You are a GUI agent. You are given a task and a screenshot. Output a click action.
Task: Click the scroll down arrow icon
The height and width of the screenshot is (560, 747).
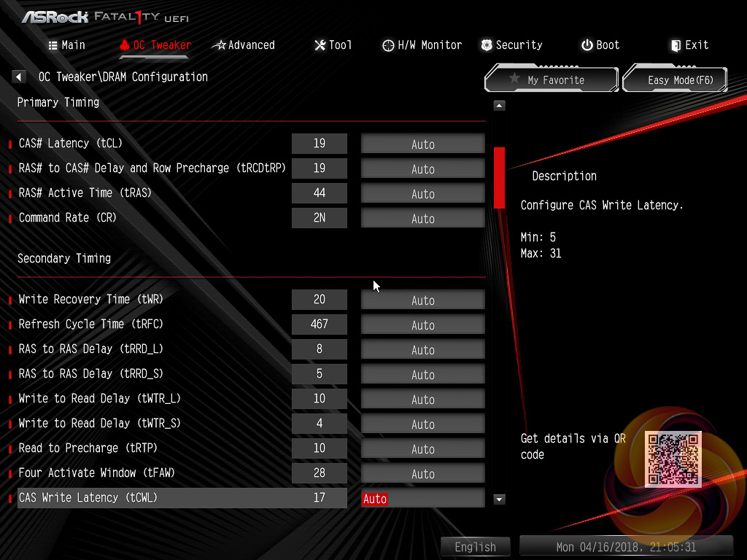click(500, 499)
